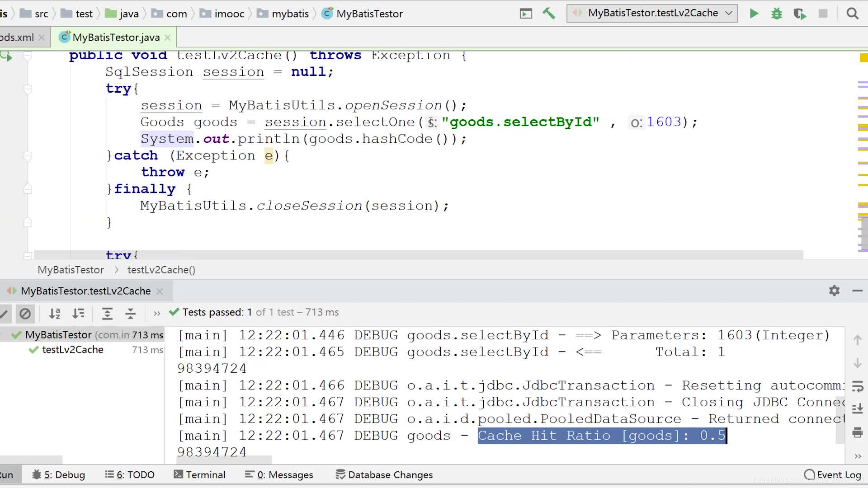Click 'Parameters: 1603(Integer)' console line
Viewport: 868px width, 488px height.
721,335
